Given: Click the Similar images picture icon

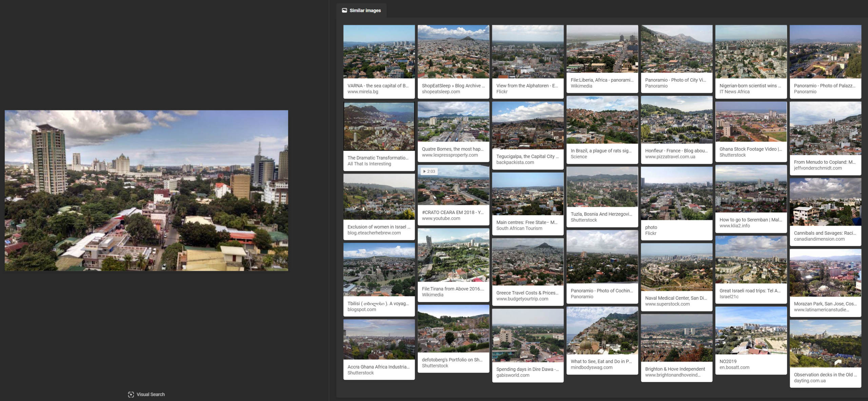Looking at the screenshot, I should click(x=344, y=10).
